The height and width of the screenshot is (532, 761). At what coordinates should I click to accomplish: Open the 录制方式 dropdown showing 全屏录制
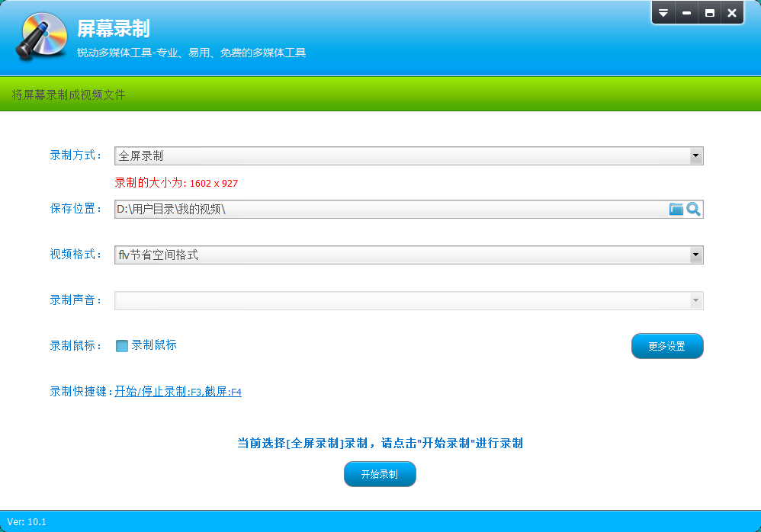pyautogui.click(x=409, y=155)
